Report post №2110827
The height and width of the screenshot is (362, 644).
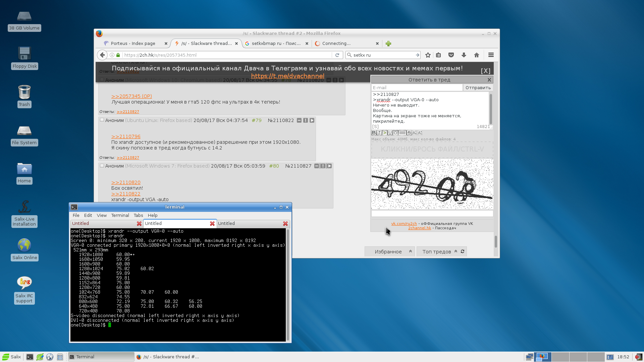click(323, 166)
